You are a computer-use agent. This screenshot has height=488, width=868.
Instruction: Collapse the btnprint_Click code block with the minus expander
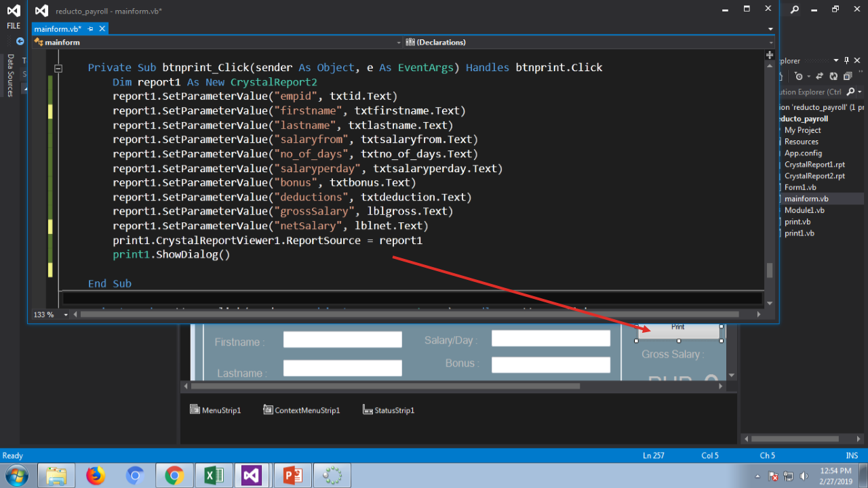58,67
